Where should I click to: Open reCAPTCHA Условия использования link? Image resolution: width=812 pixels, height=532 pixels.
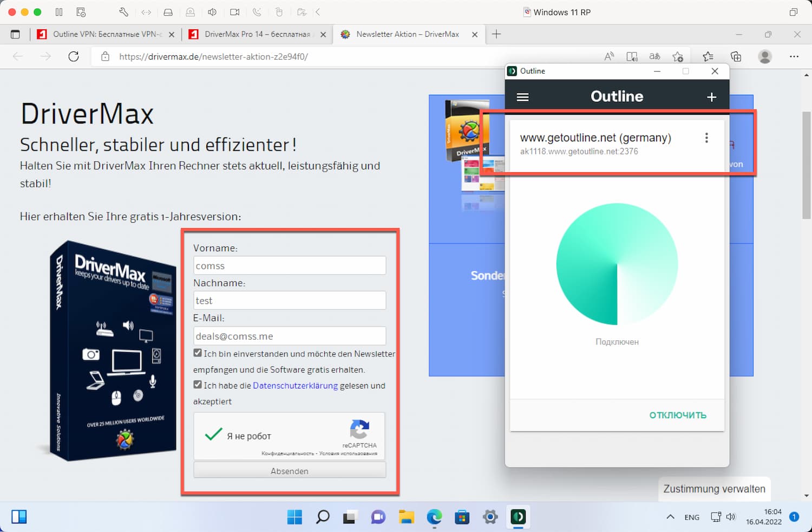coord(348,453)
